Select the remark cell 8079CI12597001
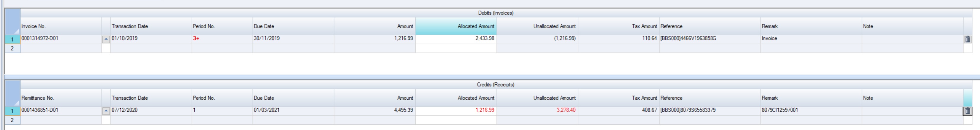Image resolution: width=980 pixels, height=130 pixels. coord(811,110)
